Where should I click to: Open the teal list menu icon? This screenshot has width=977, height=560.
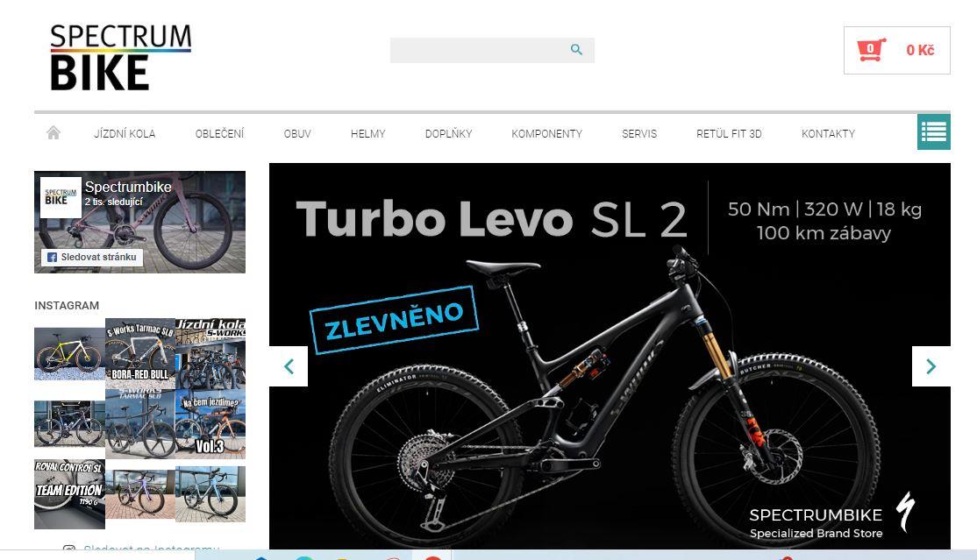(x=933, y=132)
